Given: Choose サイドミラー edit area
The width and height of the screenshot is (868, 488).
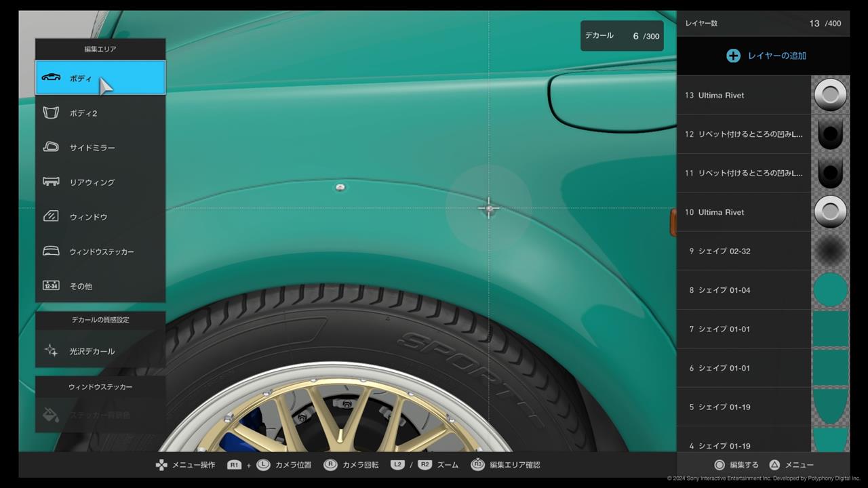Looking at the screenshot, I should pos(100,147).
